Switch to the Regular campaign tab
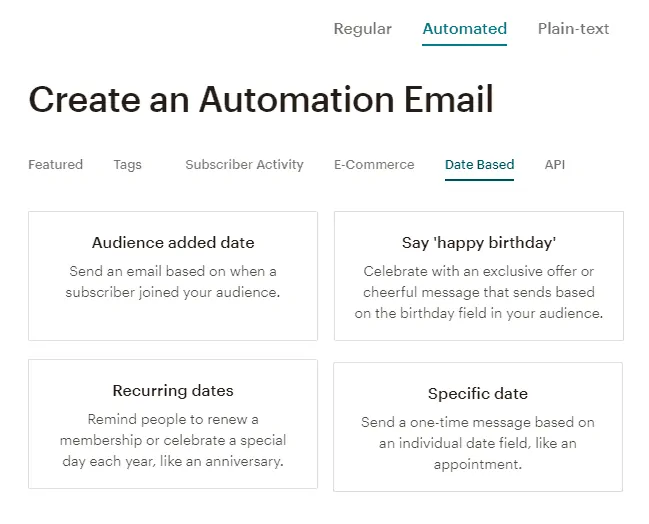 tap(363, 29)
